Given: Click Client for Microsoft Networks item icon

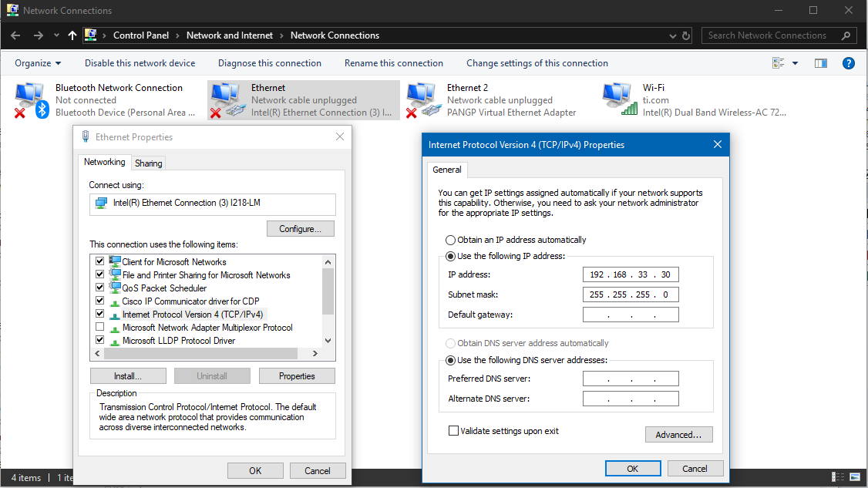Looking at the screenshot, I should tap(115, 261).
